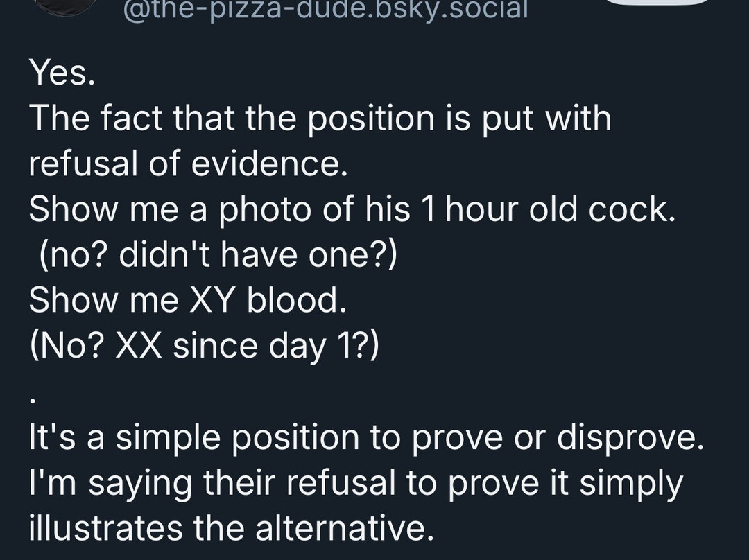Tap the line starting "I'm saying their refusal"

click(356, 483)
